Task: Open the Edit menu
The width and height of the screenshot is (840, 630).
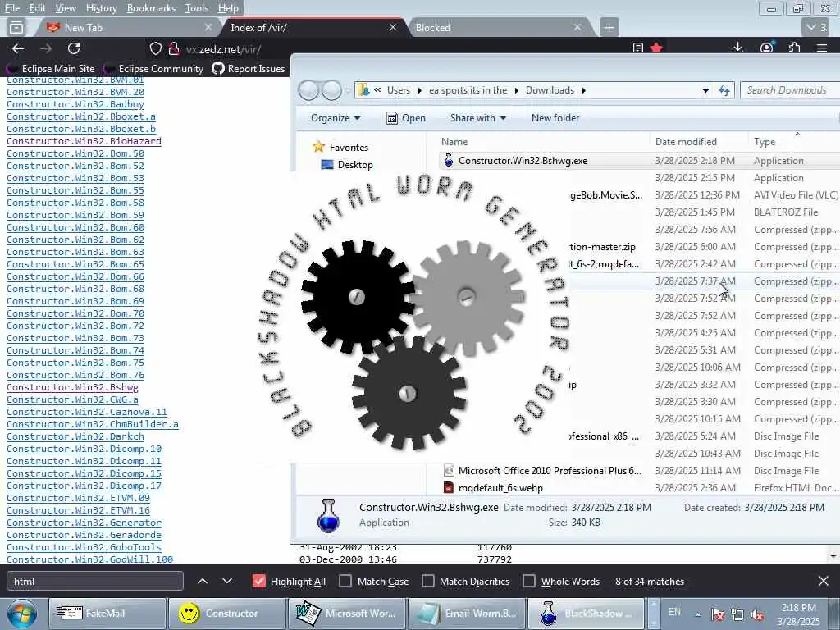Action: [x=37, y=8]
